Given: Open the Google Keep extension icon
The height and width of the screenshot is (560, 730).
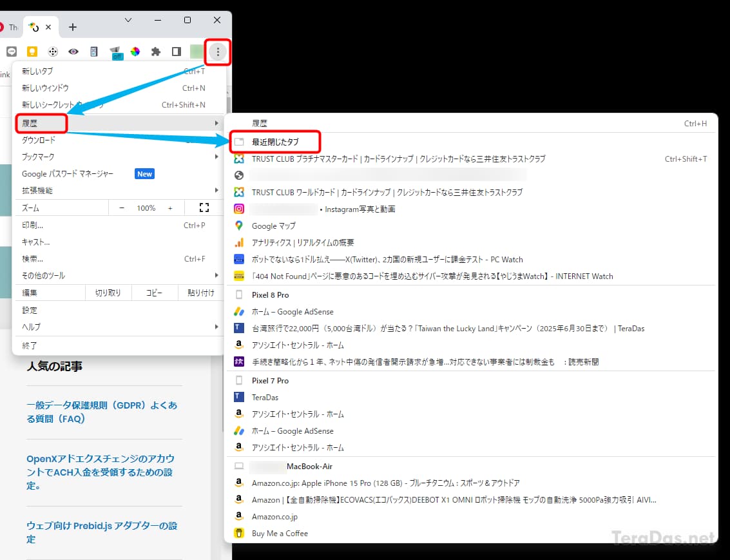Looking at the screenshot, I should point(32,52).
